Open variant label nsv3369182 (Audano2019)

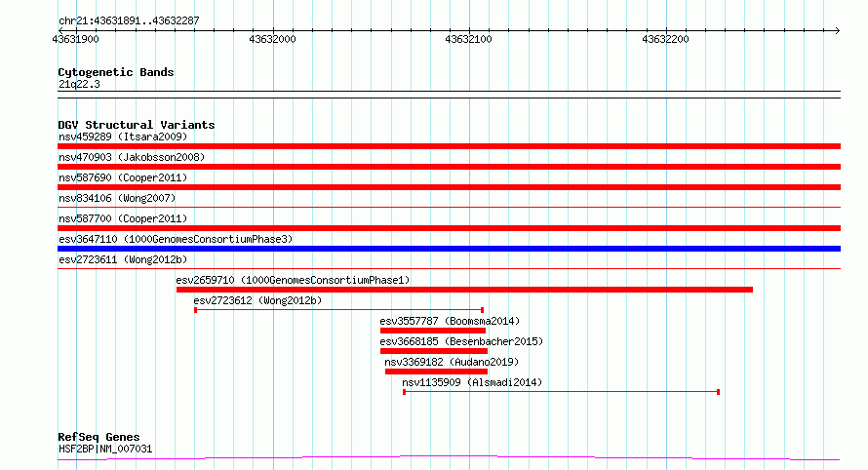(452, 362)
